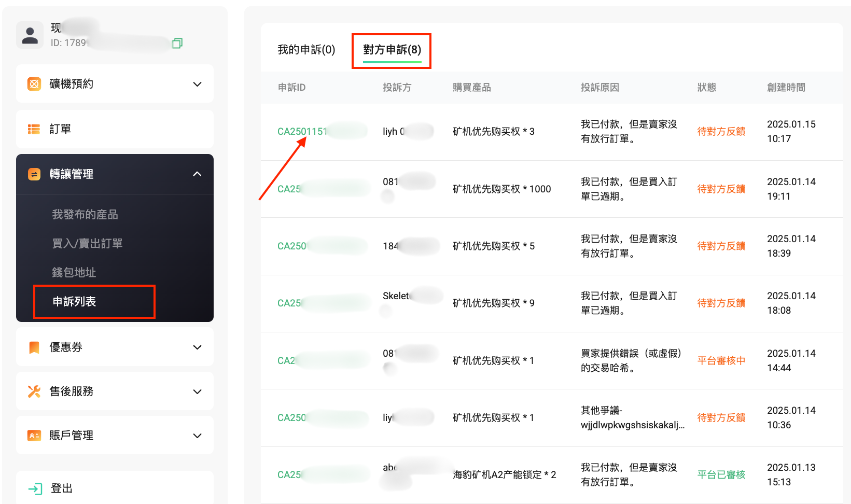Click 狀態 column header
851x504 pixels.
tap(707, 88)
